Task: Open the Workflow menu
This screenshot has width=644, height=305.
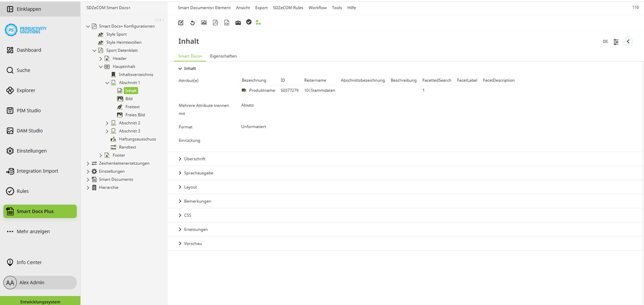Action: click(x=317, y=7)
